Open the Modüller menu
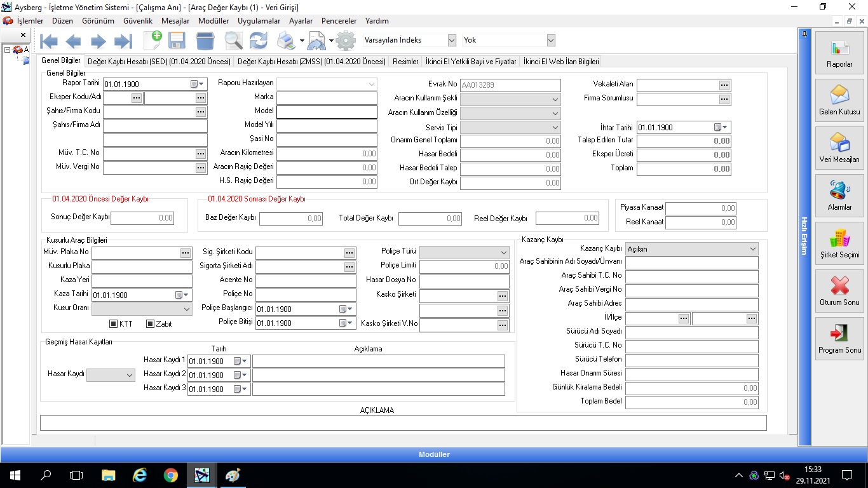This screenshot has width=868, height=488. pos(213,21)
